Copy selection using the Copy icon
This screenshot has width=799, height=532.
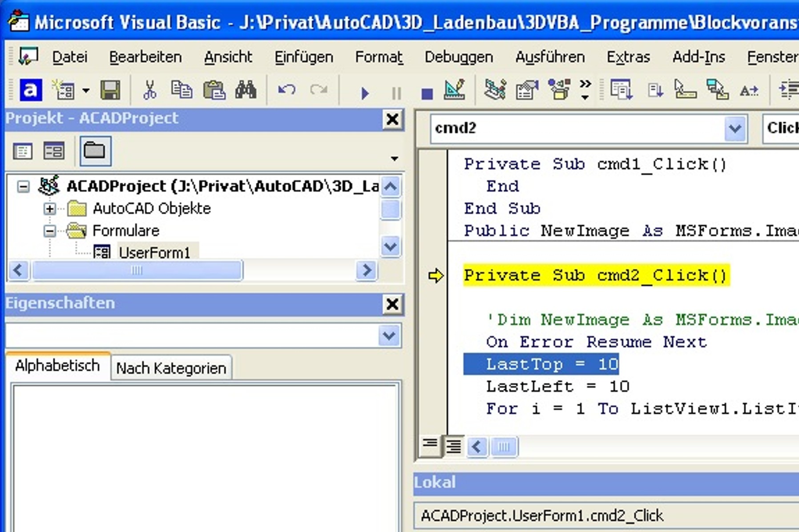coord(182,91)
